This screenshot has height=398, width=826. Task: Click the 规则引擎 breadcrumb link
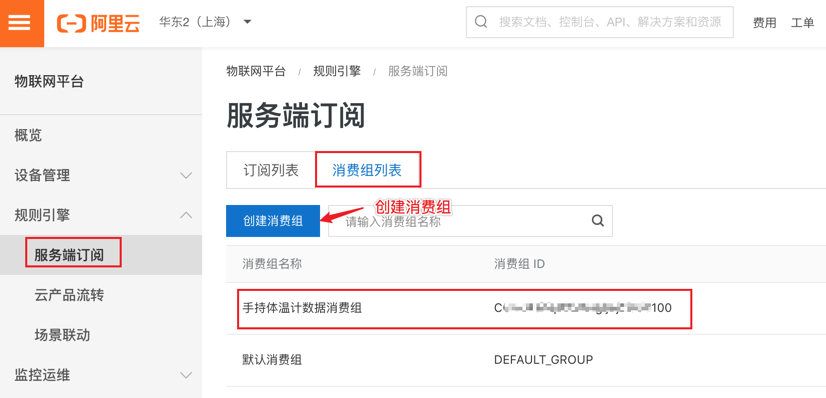pos(337,71)
